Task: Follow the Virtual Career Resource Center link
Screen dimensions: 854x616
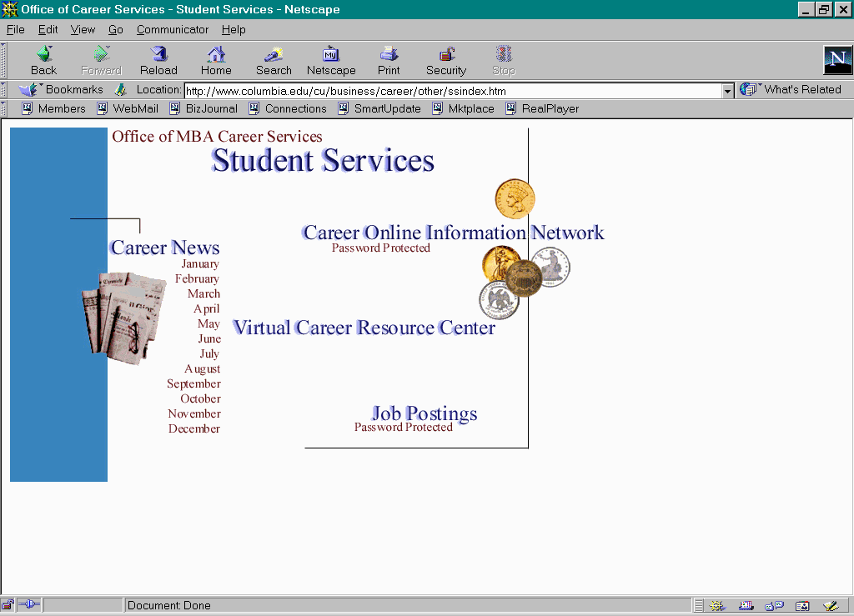Action: click(x=364, y=328)
